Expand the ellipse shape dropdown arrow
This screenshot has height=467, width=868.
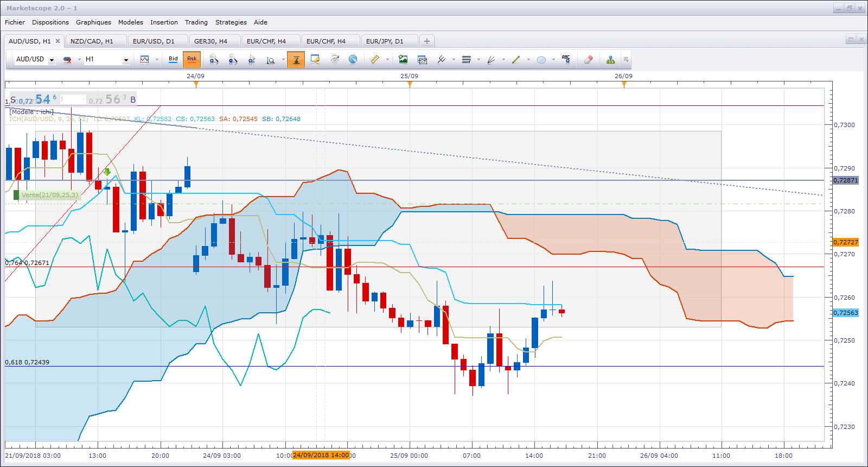pos(553,60)
